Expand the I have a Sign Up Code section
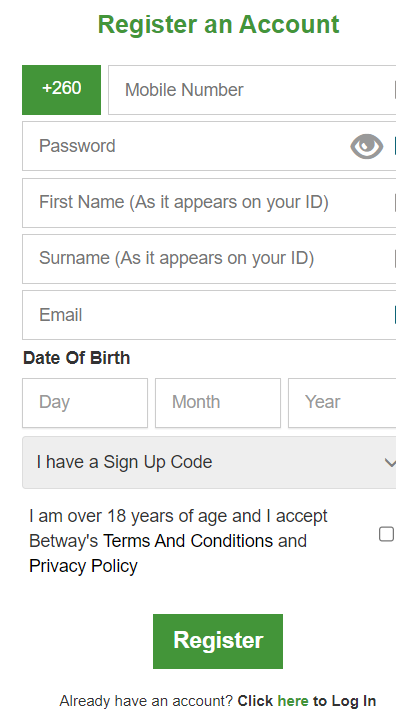396x725 pixels. (x=209, y=462)
